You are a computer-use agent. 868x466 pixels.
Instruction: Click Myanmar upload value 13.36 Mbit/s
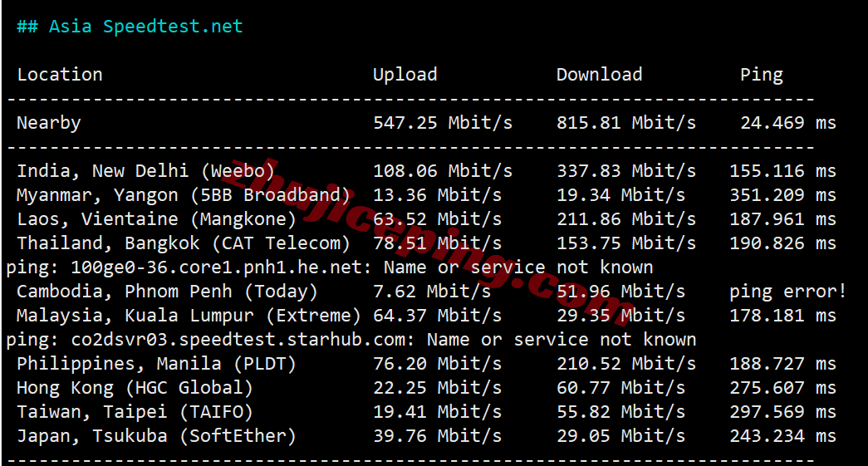pos(437,195)
